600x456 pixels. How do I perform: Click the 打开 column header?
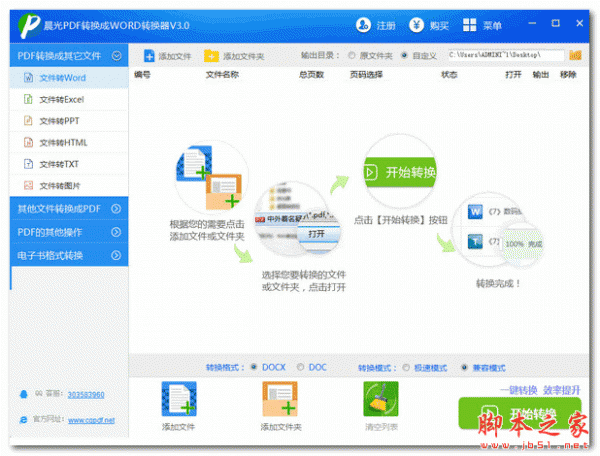tap(513, 75)
